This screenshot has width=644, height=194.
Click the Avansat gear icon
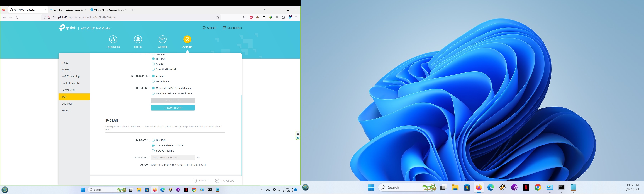pos(187,39)
